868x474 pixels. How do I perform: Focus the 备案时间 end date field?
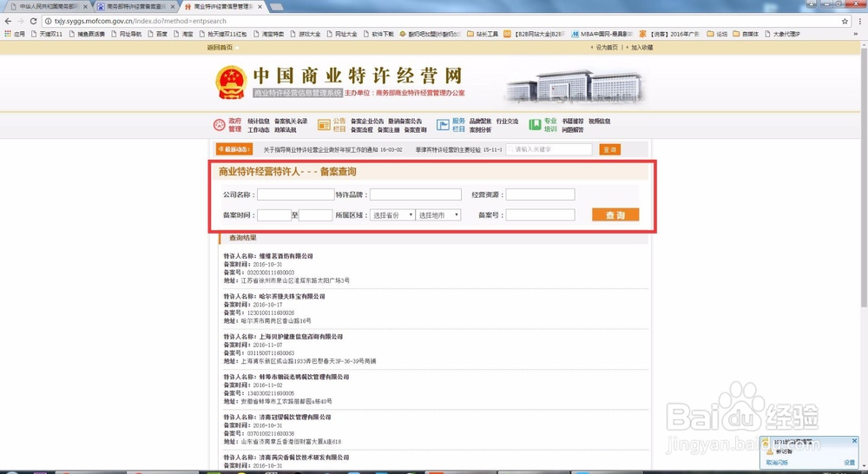316,214
